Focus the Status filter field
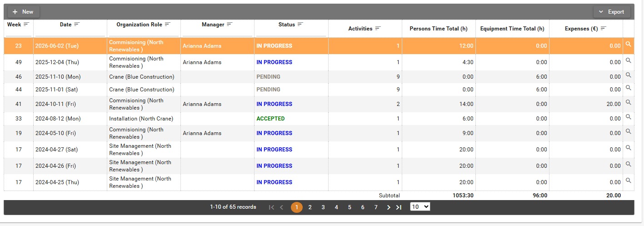 pos(291,33)
